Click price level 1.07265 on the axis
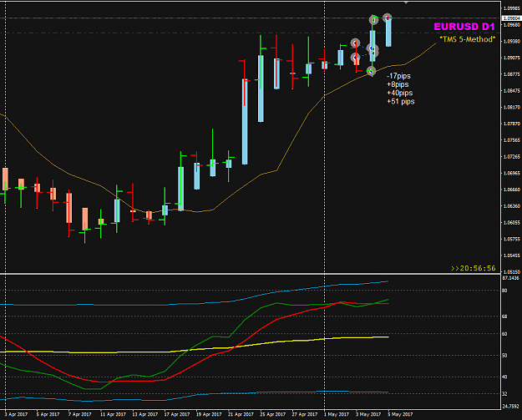 coord(512,157)
